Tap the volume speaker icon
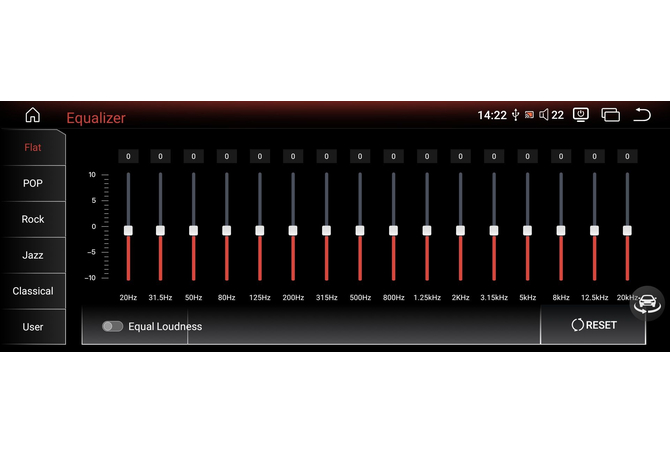 click(x=544, y=115)
